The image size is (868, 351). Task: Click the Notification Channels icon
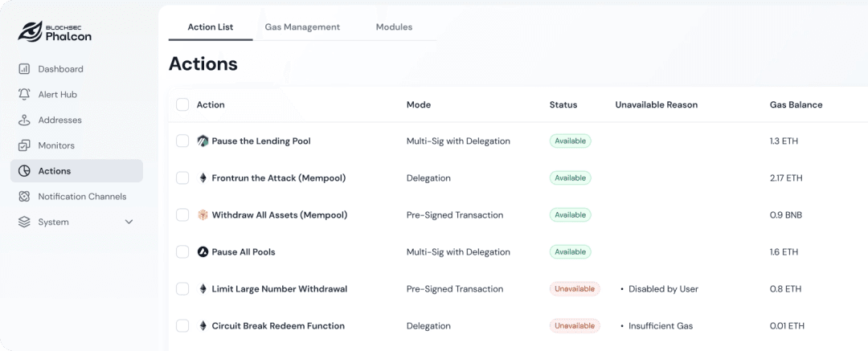(x=24, y=197)
